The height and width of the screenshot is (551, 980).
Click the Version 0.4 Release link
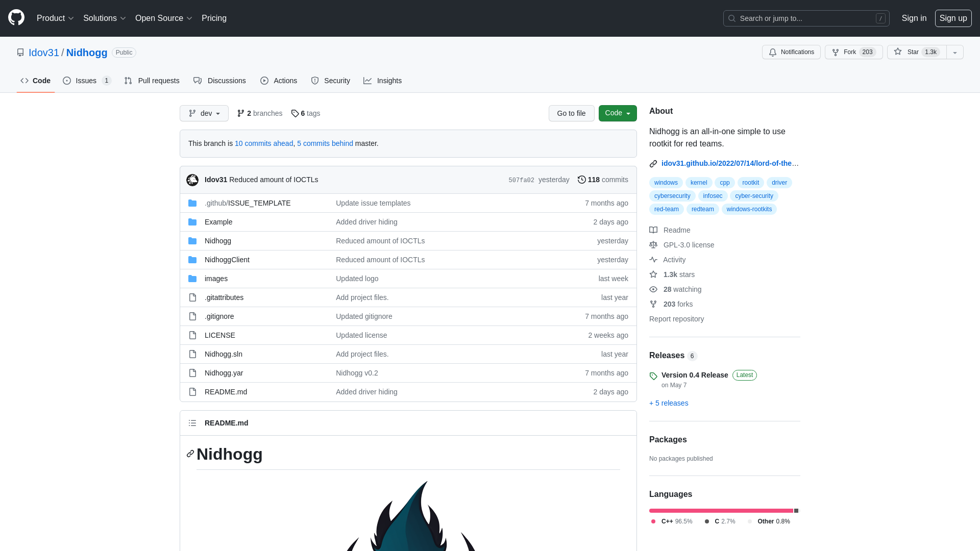[695, 375]
